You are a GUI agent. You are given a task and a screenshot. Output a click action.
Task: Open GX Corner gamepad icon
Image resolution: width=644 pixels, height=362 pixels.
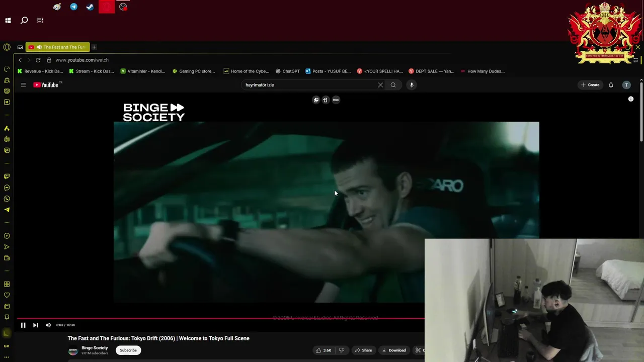(20, 47)
